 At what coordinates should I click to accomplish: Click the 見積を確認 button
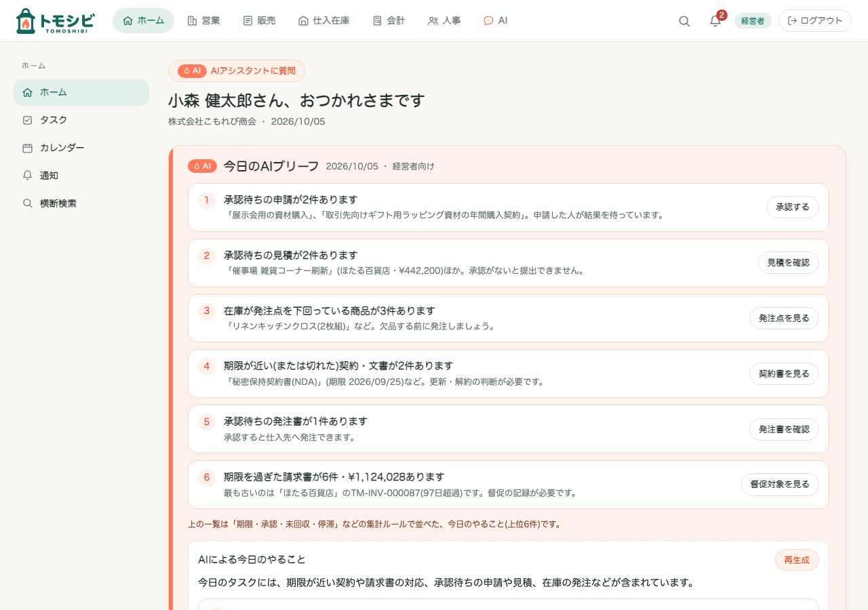(x=788, y=262)
